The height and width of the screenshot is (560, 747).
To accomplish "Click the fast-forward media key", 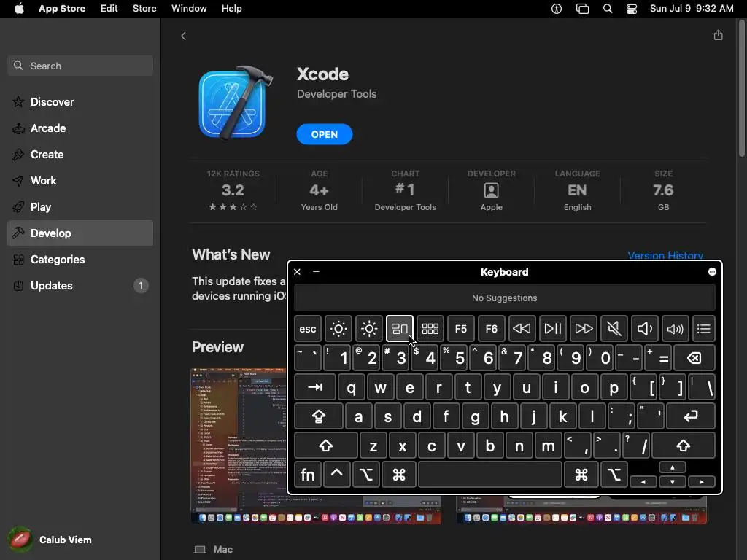I will tap(583, 329).
